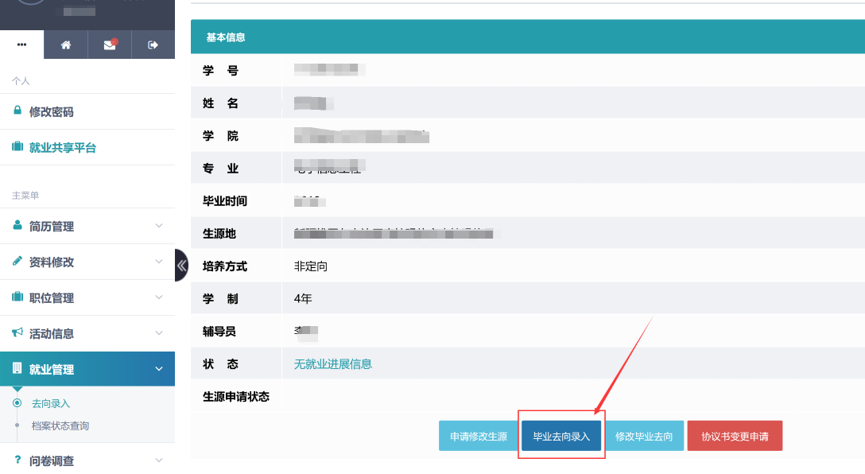This screenshot has height=474, width=865.
Task: Open the three-dots menu tab
Action: click(22, 45)
